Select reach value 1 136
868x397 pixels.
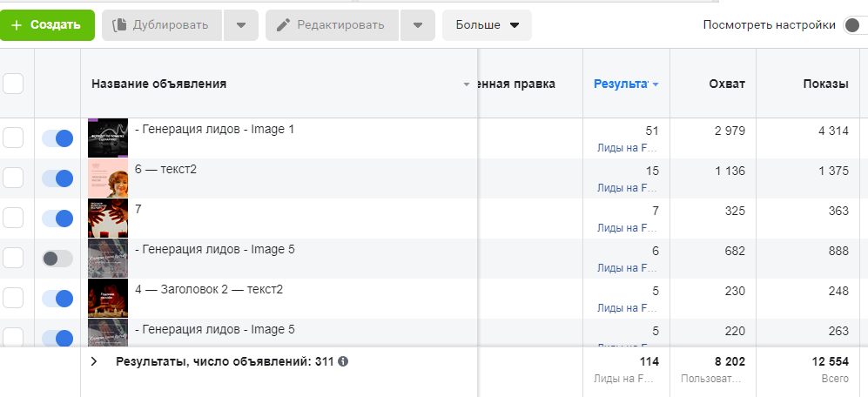(729, 172)
